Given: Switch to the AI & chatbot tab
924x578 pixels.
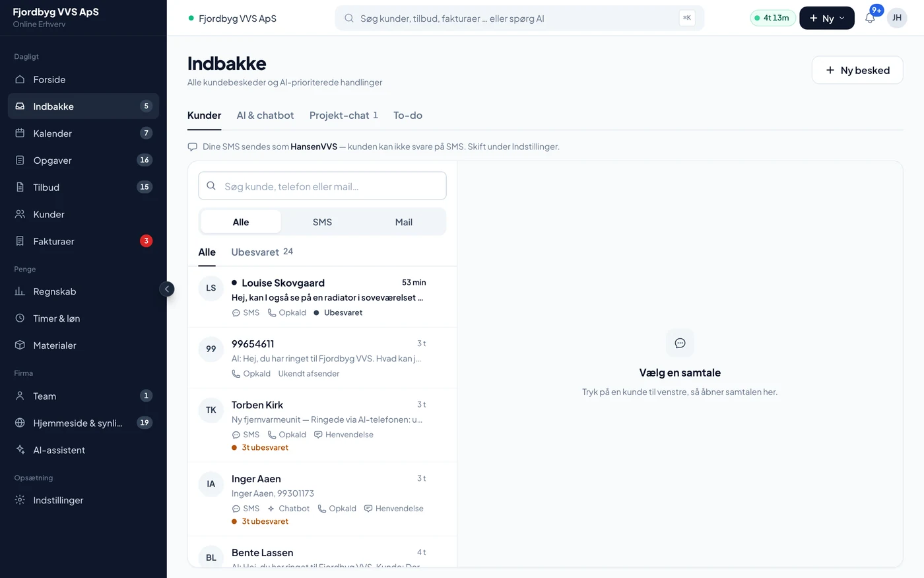Looking at the screenshot, I should [x=265, y=116].
